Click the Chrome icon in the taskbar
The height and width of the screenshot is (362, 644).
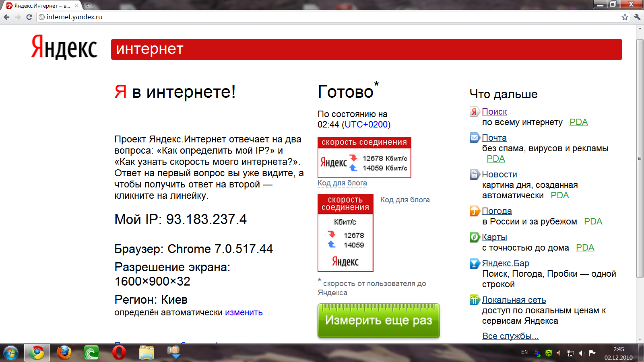point(37,353)
